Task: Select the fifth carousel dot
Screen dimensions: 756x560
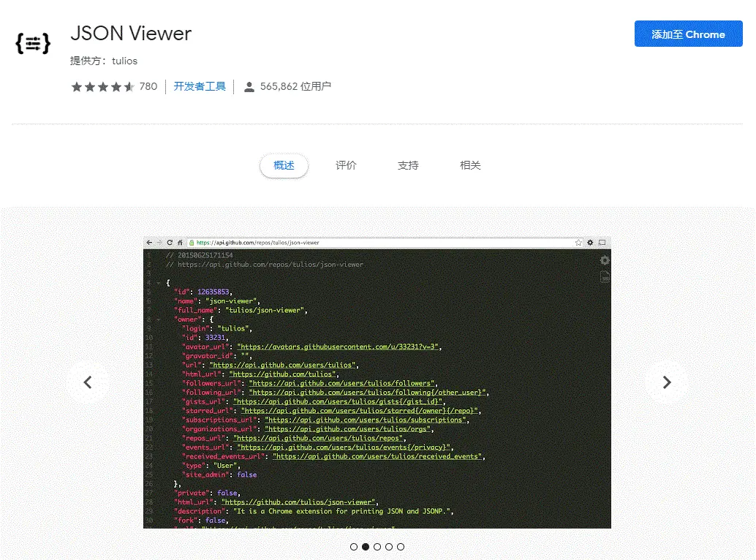Action: (x=401, y=547)
